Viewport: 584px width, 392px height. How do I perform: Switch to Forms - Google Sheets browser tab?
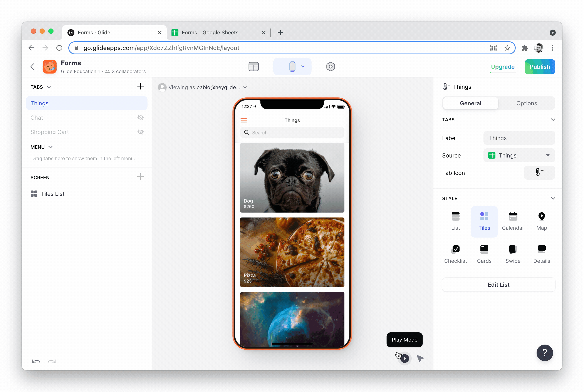(x=210, y=32)
